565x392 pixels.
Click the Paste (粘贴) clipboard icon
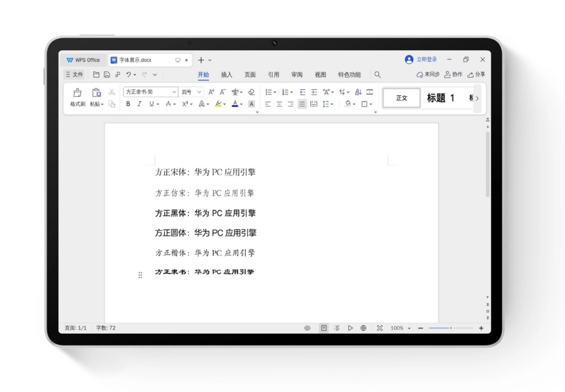click(96, 93)
